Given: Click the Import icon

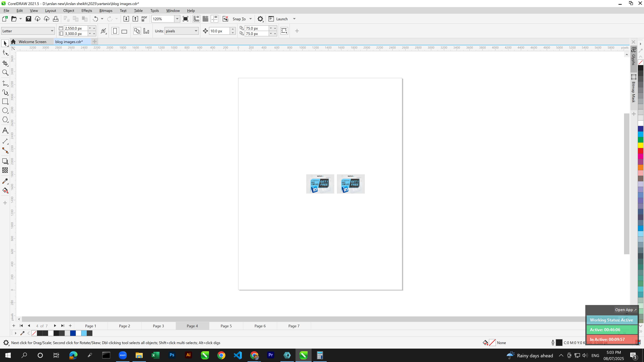Looking at the screenshot, I should (126, 19).
